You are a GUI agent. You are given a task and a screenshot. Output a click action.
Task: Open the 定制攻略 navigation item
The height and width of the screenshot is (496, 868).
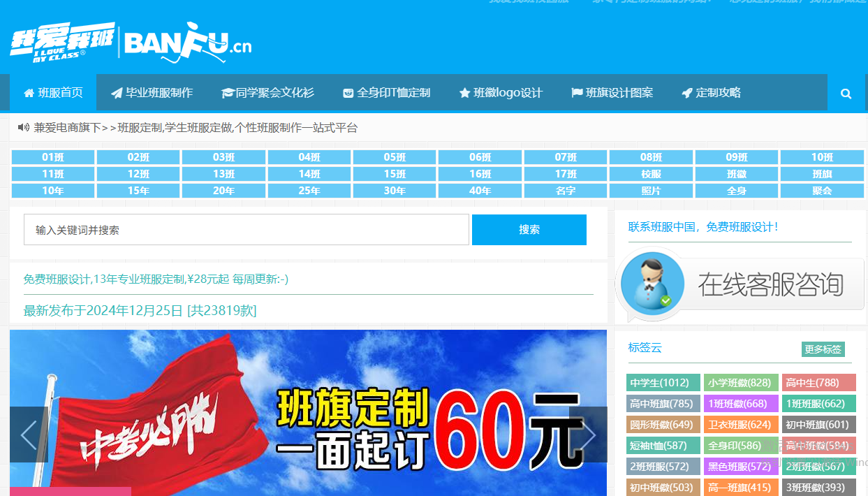pos(711,93)
